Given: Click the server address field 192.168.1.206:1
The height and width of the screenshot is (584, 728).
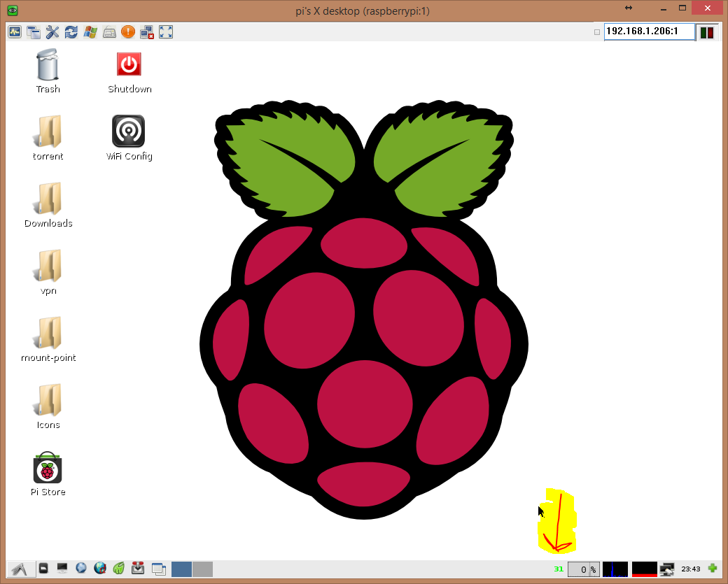Looking at the screenshot, I should [649, 31].
